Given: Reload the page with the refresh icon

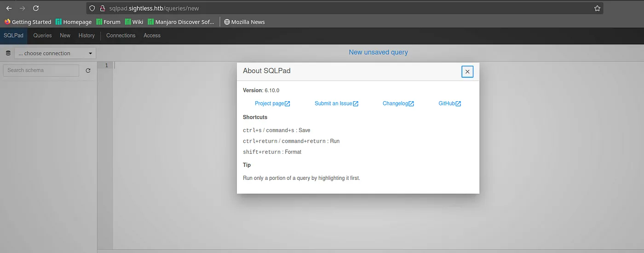Looking at the screenshot, I should pyautogui.click(x=36, y=8).
